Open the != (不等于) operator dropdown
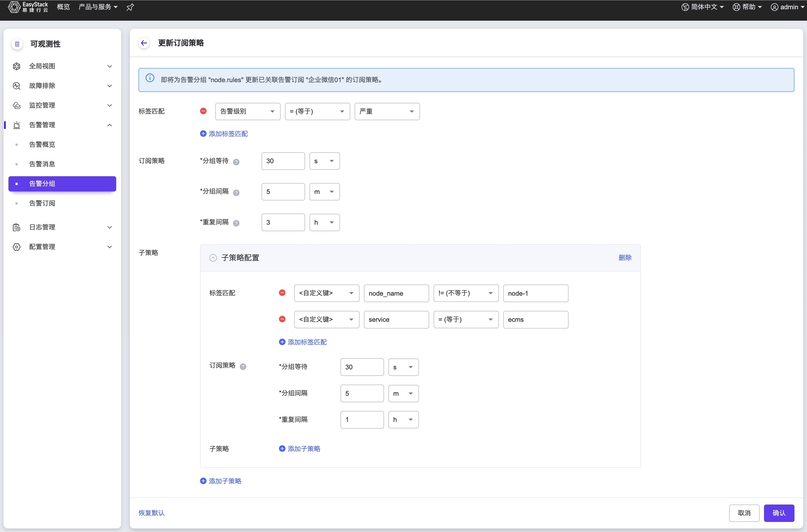This screenshot has height=532, width=807. 466,293
